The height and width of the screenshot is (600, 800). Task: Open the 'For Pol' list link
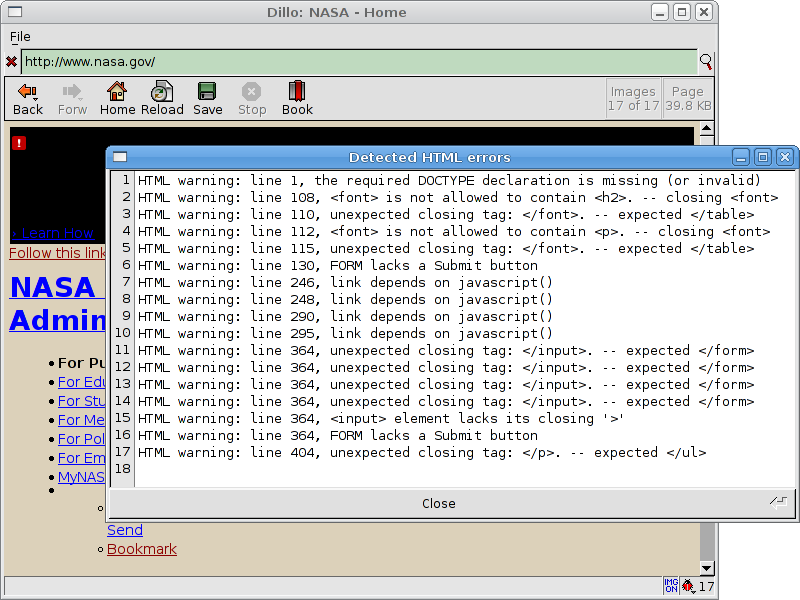click(81, 439)
